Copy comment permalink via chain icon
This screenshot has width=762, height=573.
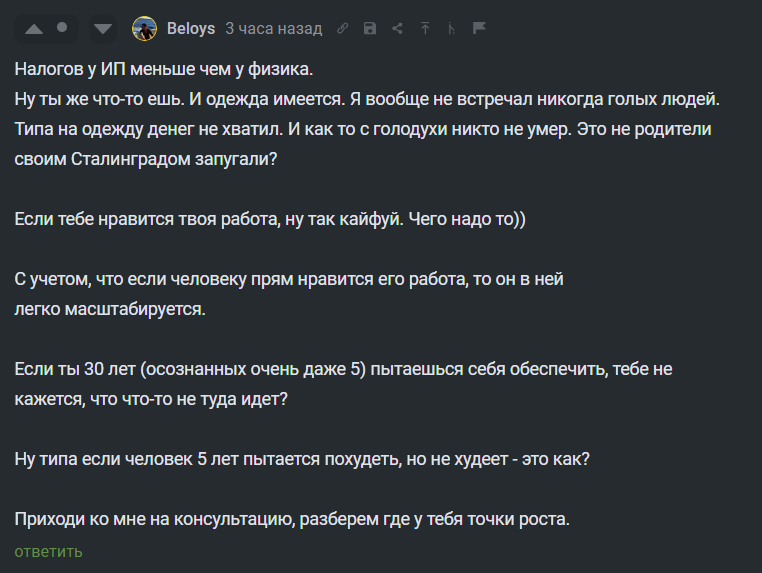tap(343, 29)
